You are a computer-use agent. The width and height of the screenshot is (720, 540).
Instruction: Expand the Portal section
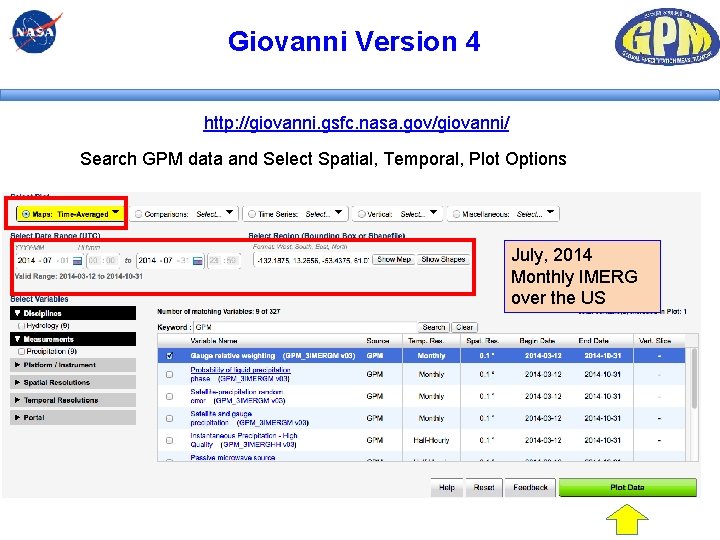pos(73,417)
